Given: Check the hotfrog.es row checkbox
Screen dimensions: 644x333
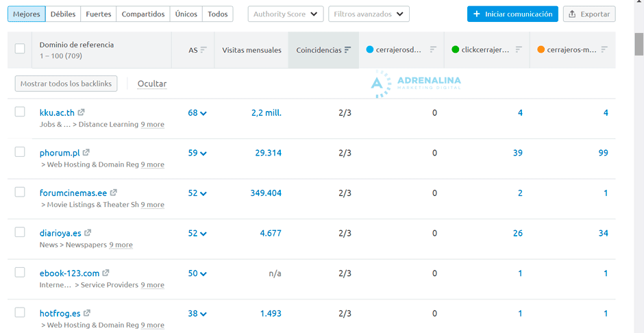Looking at the screenshot, I should click(x=20, y=312).
